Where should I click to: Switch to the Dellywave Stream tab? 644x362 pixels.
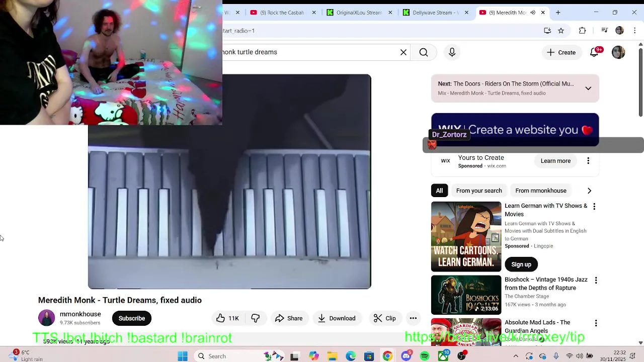point(436,13)
